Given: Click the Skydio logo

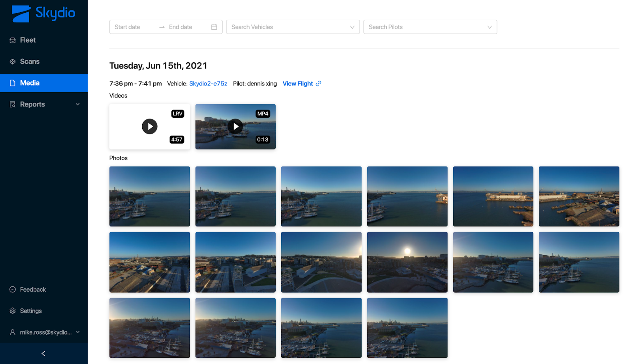Looking at the screenshot, I should point(43,13).
